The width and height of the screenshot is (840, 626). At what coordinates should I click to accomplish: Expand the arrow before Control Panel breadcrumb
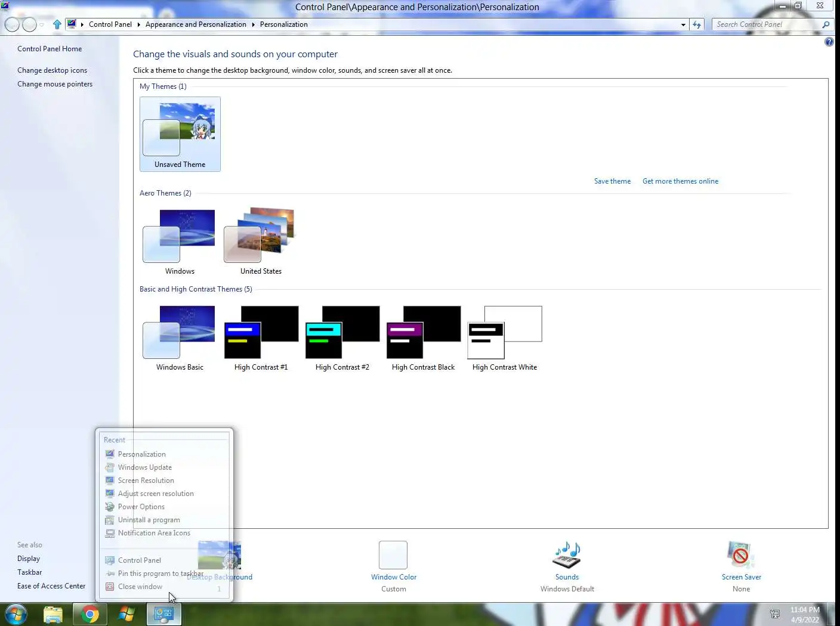coord(82,24)
